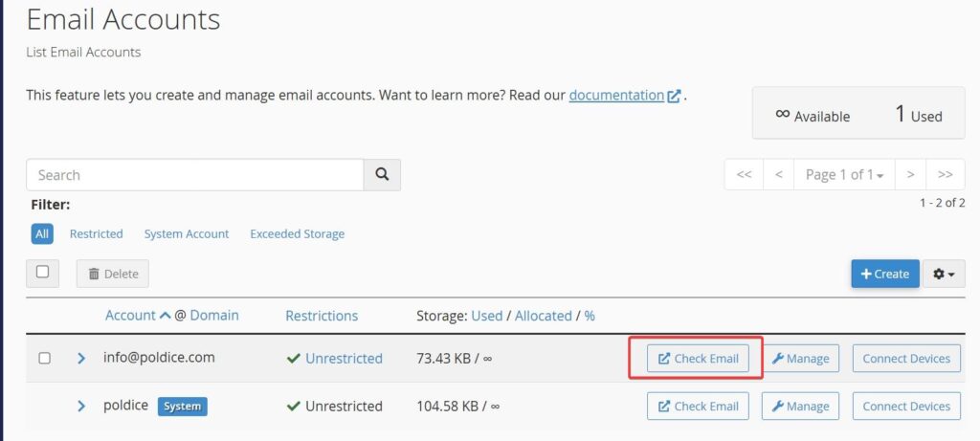Tick the select-all checkbox above the table
980x441 pixels.
pos(43,272)
